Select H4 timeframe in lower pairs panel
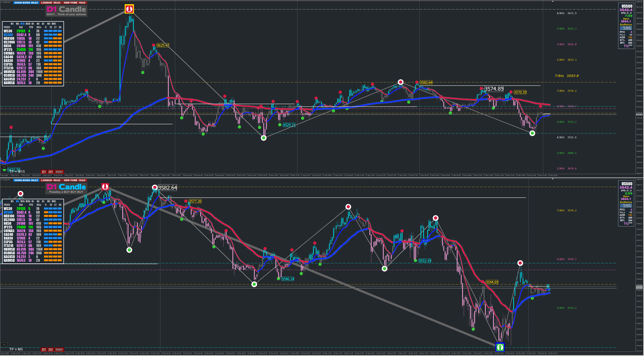 coord(38,201)
